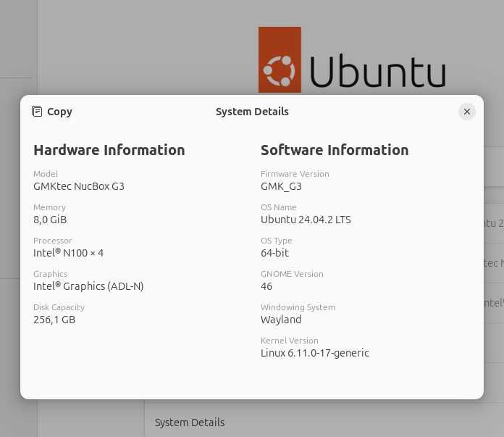
Task: Close the System Details dialog
Action: pyautogui.click(x=467, y=112)
